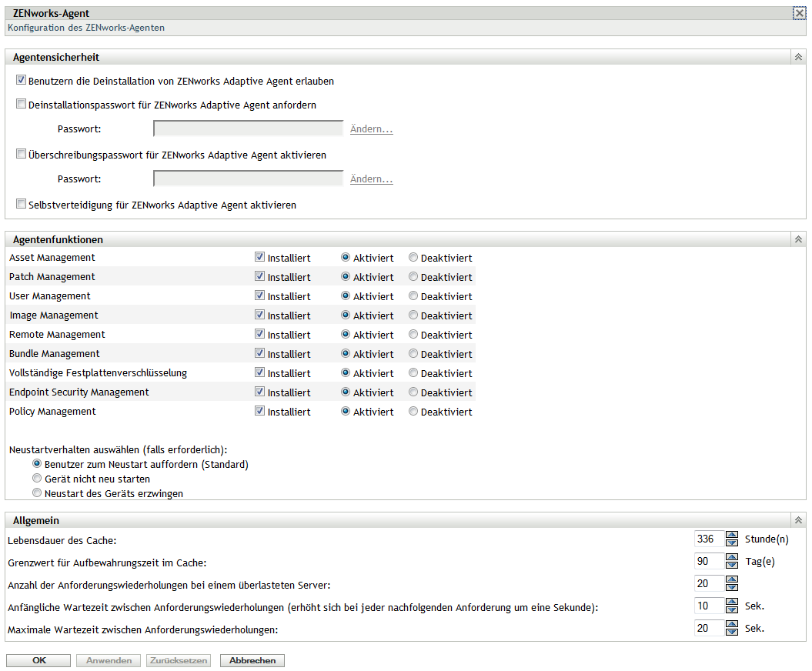Uncheck Installiert for Image Management
Viewport: 812px width, 671px height.
259,314
